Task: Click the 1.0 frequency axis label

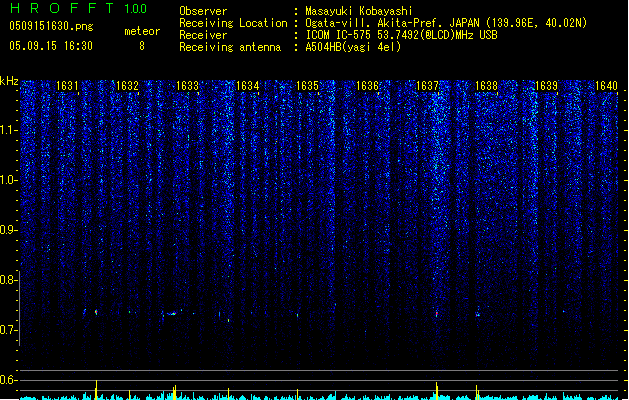Action: (8, 180)
